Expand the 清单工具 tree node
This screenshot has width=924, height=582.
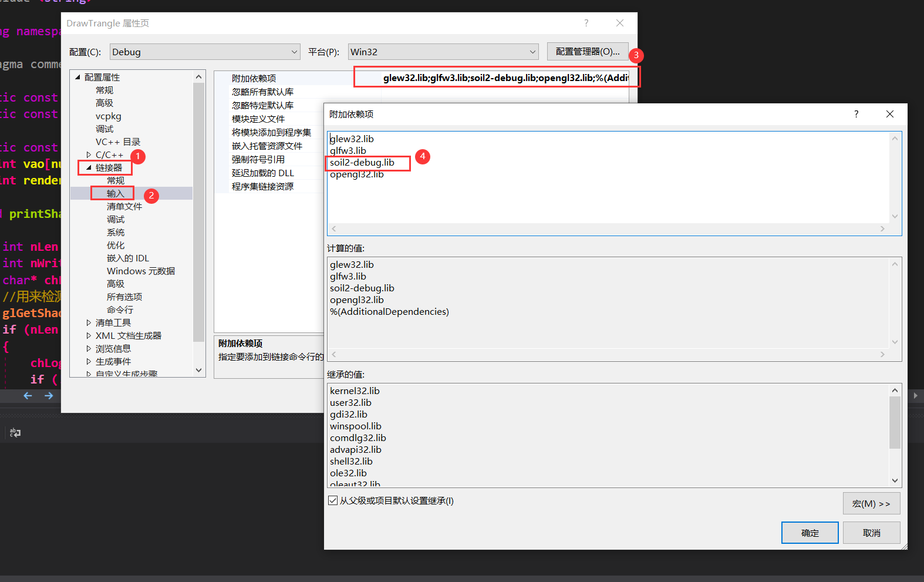(x=89, y=322)
